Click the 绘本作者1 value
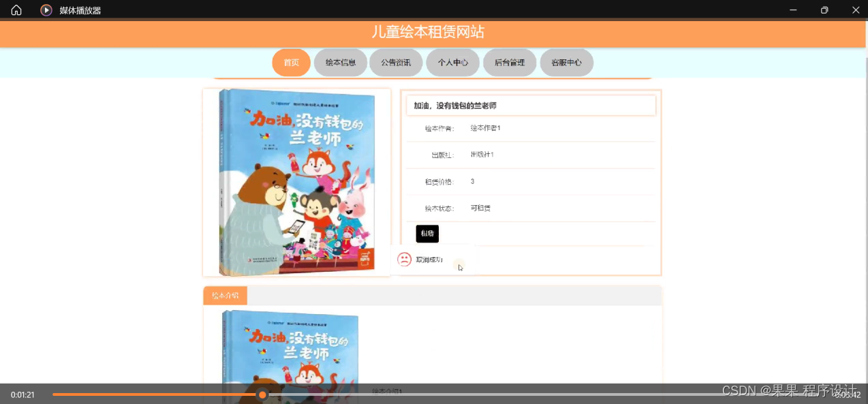Screen dimensions: 868x404 485,128
